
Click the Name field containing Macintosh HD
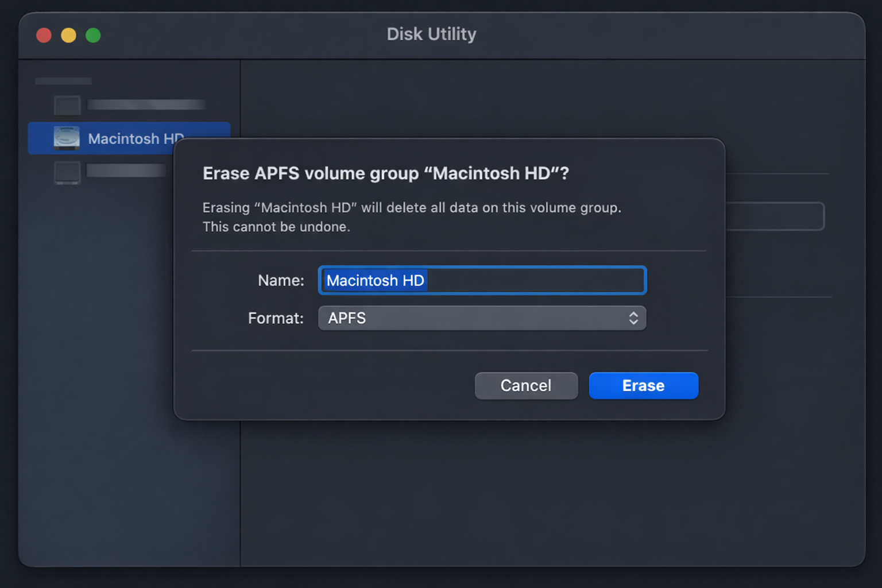[482, 280]
